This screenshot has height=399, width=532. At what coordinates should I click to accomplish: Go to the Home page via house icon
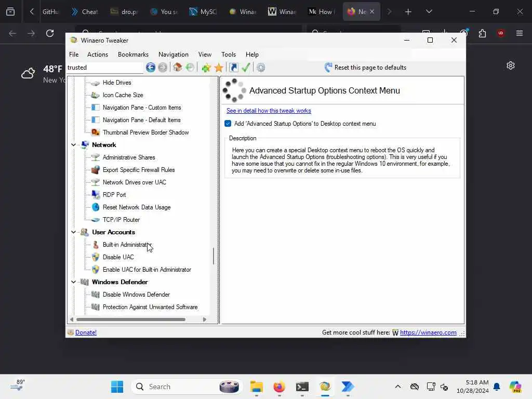point(178,67)
